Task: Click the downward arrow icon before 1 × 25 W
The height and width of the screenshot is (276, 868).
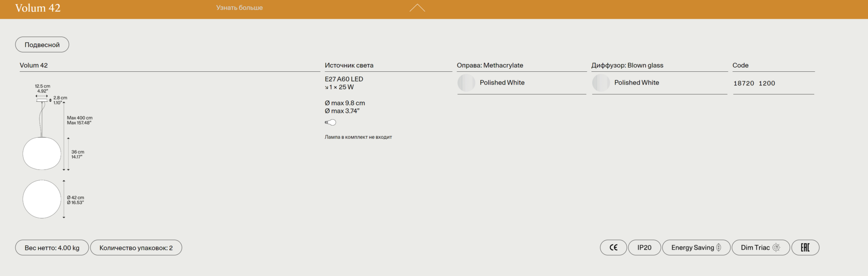Action: tap(326, 88)
